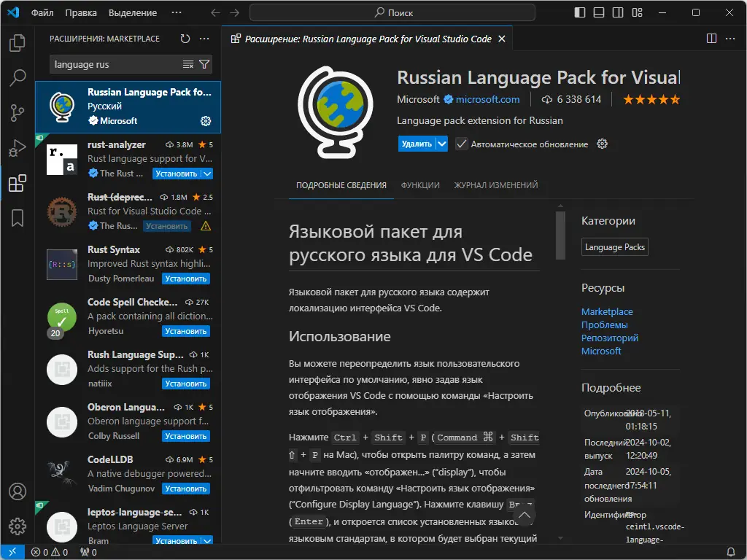Open the Explorer view in activity bar
This screenshot has height=560, width=747.
18,44
